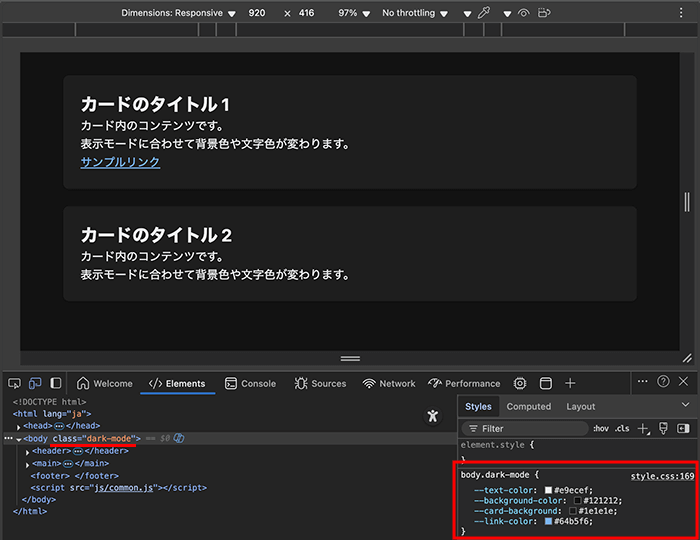700x540 pixels.
Task: Click the --background-color #121212 swatch
Action: [x=577, y=501]
